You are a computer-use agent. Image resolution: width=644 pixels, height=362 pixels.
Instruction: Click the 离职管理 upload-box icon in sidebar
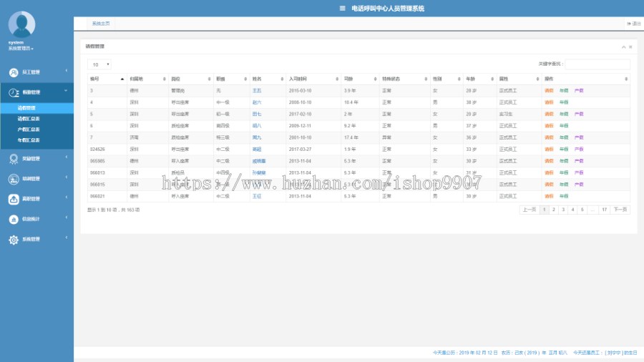(14, 199)
